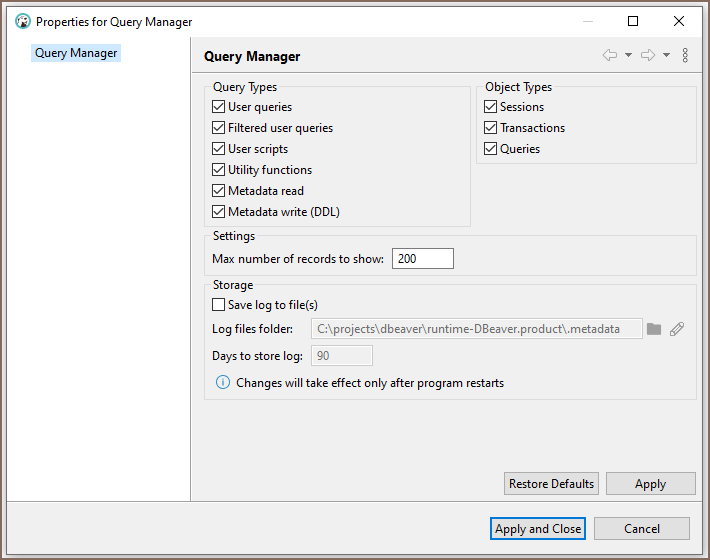Click the Cancel button
This screenshot has height=560, width=710.
pos(641,529)
